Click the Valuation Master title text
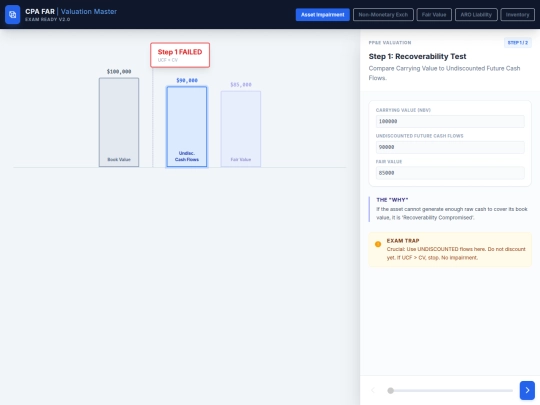 point(89,11)
